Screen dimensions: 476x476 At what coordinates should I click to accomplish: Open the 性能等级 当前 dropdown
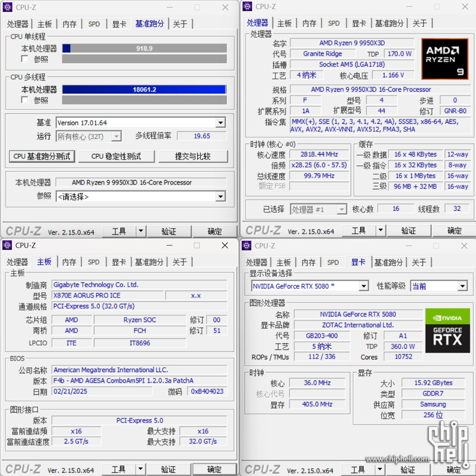(x=462, y=286)
